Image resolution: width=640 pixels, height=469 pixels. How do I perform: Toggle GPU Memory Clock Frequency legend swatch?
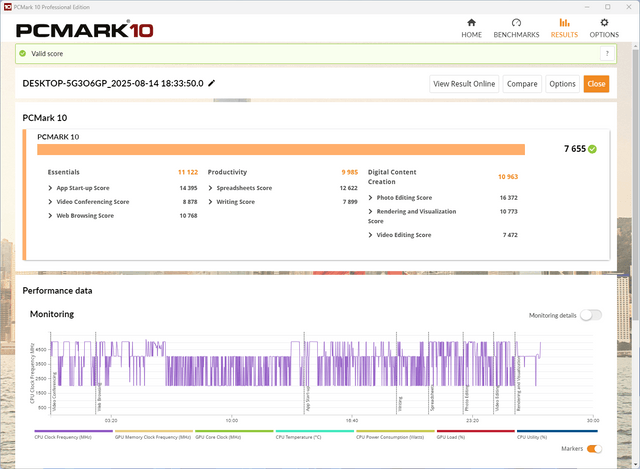coord(154,431)
